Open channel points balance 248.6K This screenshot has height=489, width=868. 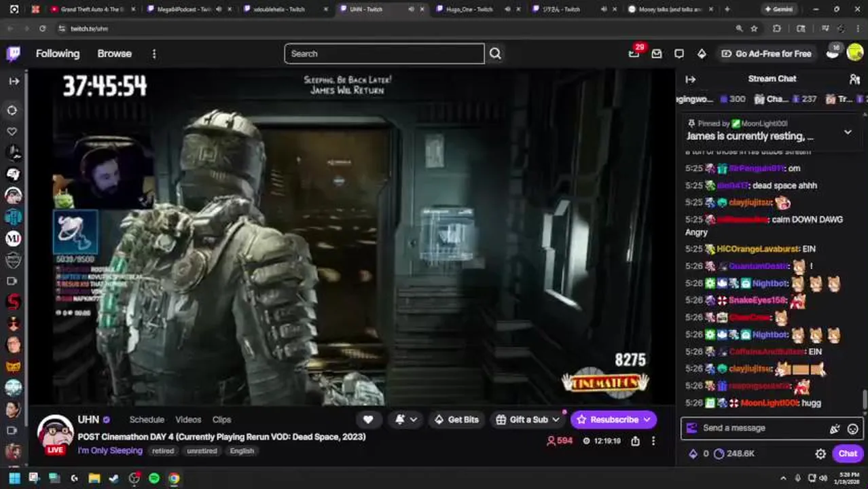[x=734, y=454]
